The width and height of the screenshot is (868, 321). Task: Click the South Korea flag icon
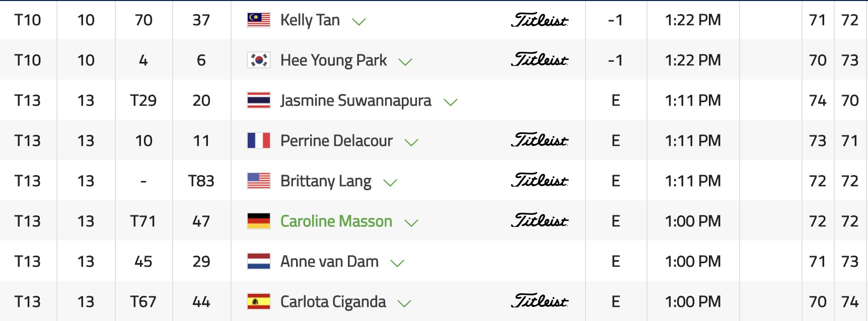[x=259, y=60]
